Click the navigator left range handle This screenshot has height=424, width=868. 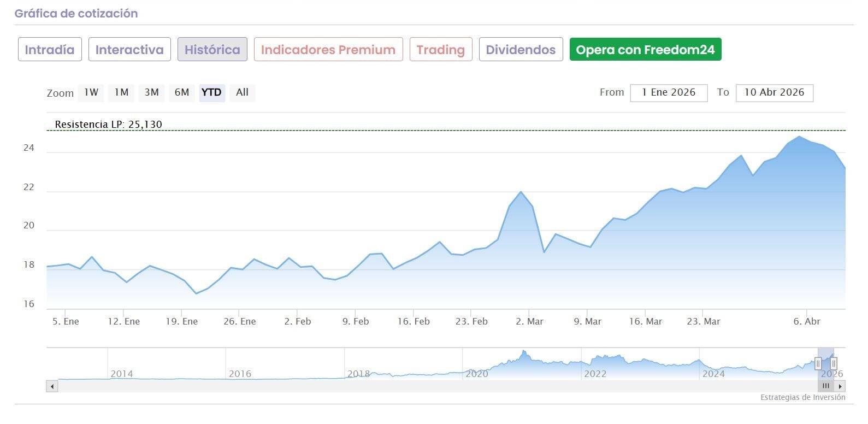818,363
